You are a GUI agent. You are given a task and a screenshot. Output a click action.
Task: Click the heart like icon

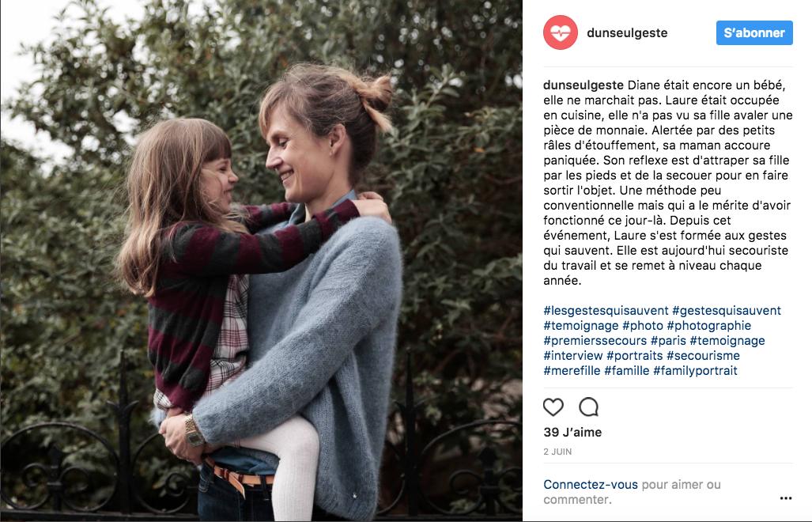click(553, 407)
